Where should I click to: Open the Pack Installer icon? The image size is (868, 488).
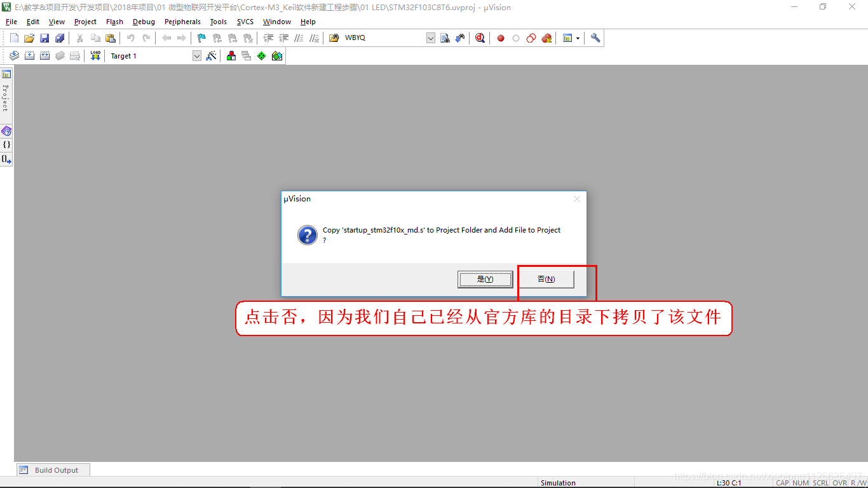pos(277,56)
